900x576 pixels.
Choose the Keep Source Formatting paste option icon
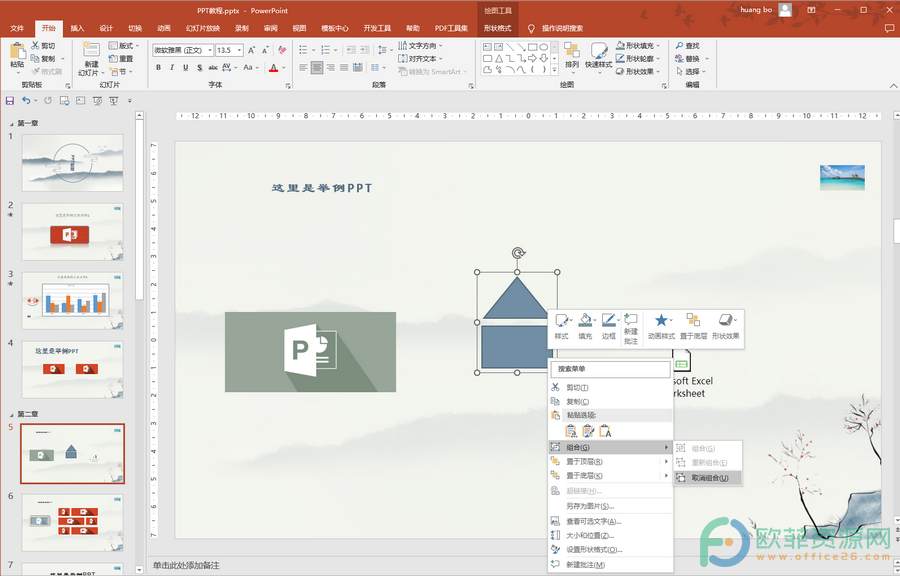click(x=571, y=431)
